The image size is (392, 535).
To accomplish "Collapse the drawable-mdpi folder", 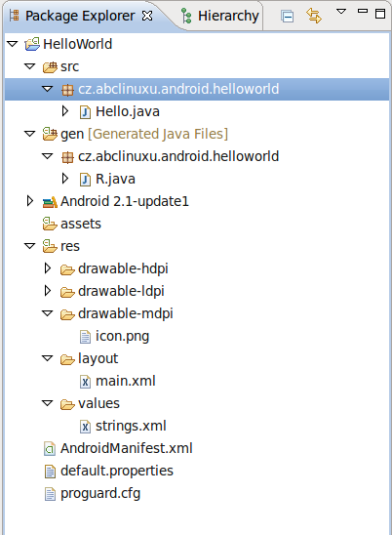I will click(x=47, y=313).
